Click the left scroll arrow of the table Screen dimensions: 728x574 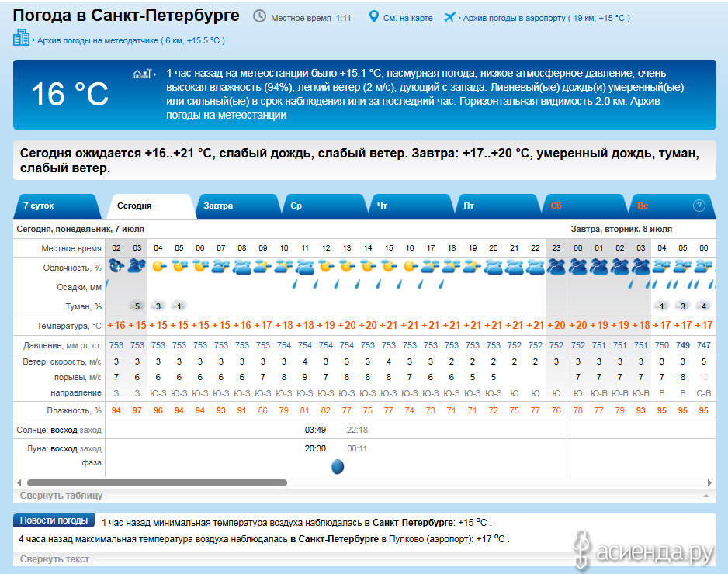[x=19, y=482]
